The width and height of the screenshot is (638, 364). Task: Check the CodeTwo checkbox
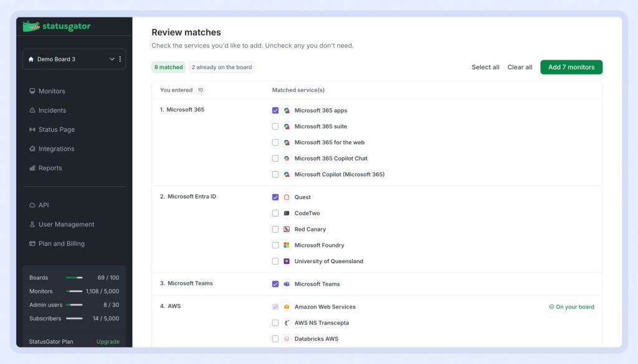tap(275, 213)
